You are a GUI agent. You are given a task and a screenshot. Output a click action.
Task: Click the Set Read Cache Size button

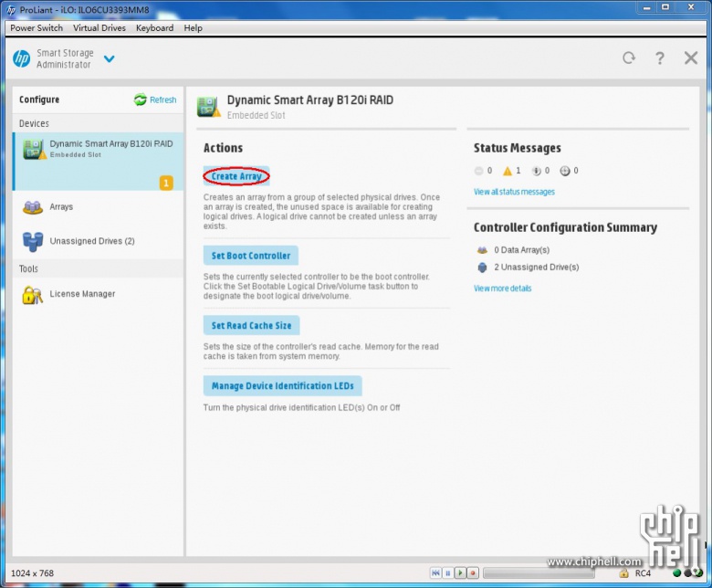point(252,325)
